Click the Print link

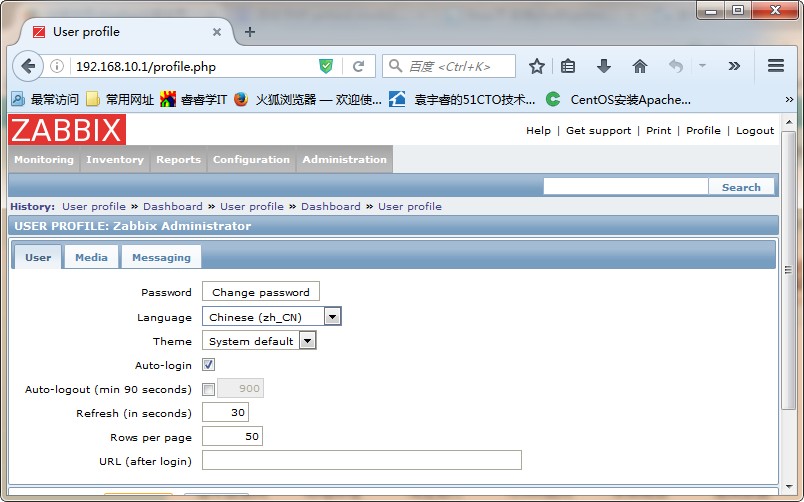click(658, 130)
